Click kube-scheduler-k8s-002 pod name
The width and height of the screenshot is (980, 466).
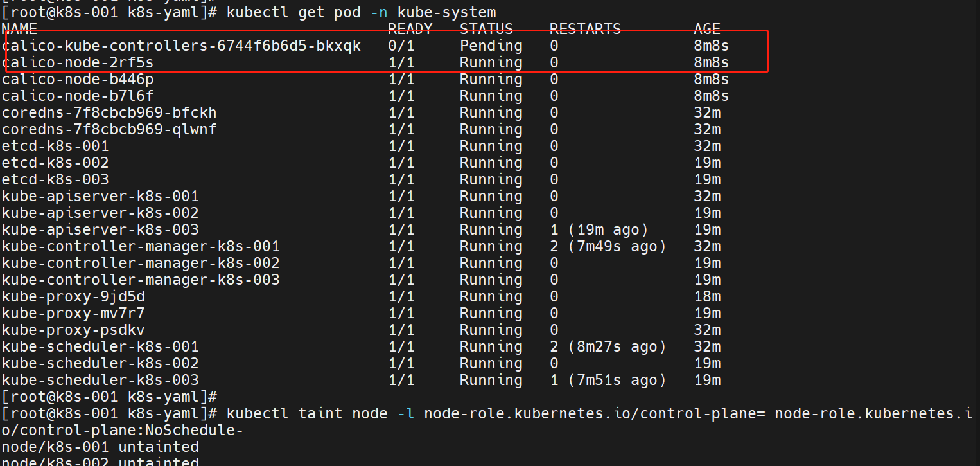[x=100, y=363]
